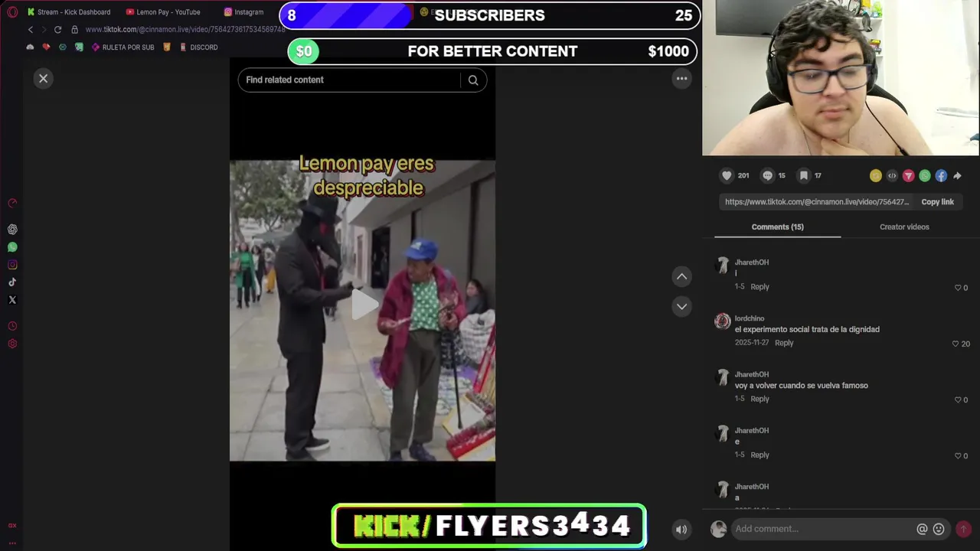
Task: Open the three-dots more options menu
Action: (x=681, y=78)
